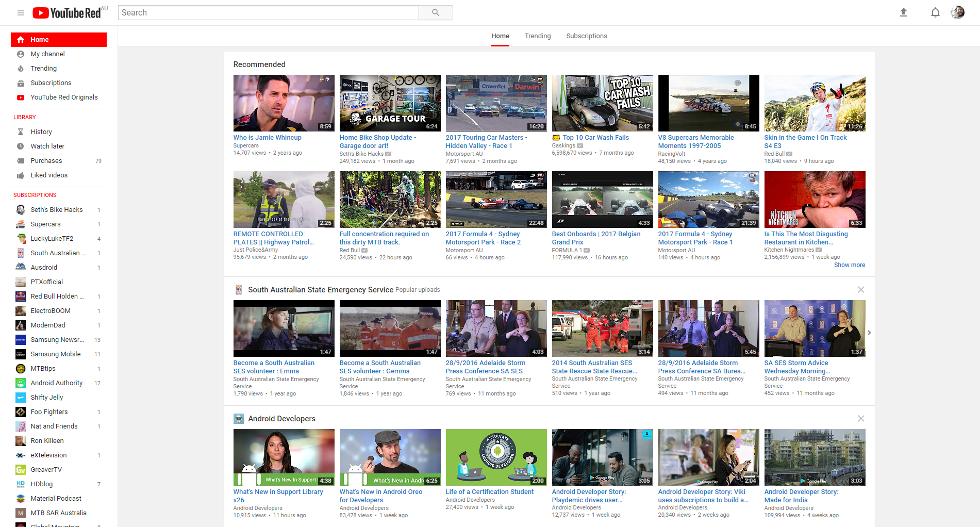Click the Samsung Mobile channel icon

coord(21,354)
